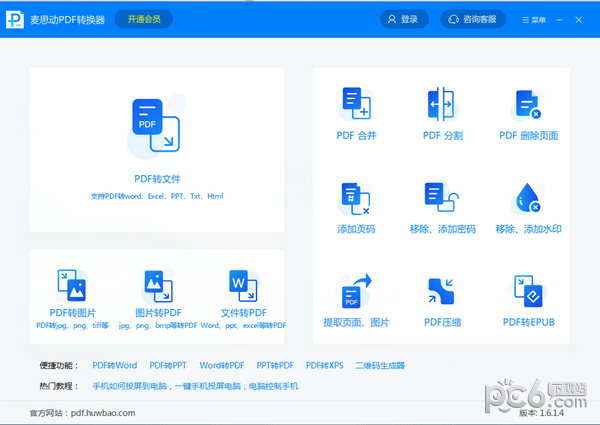This screenshot has width=600, height=425.
Task: Open 咨询客服 customer service
Action: click(473, 19)
